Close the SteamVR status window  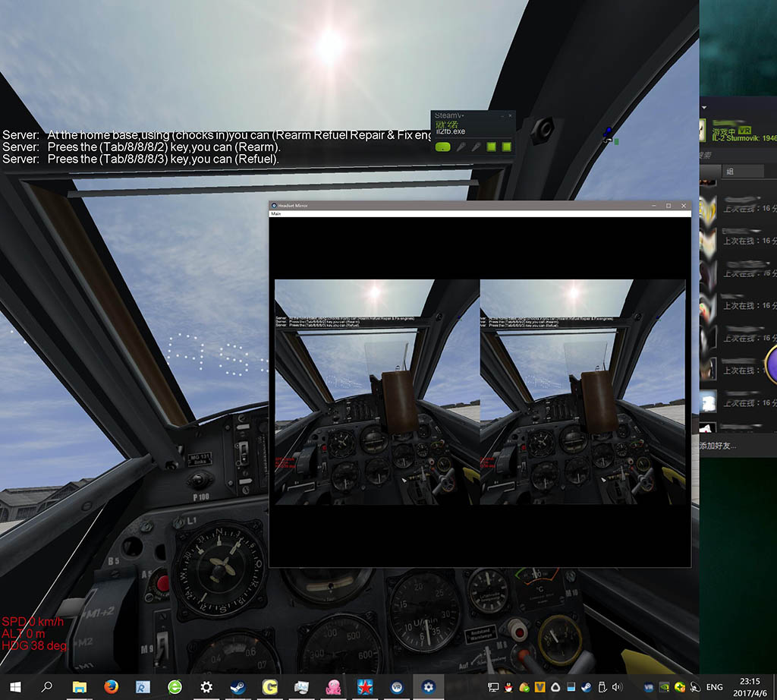click(x=511, y=116)
